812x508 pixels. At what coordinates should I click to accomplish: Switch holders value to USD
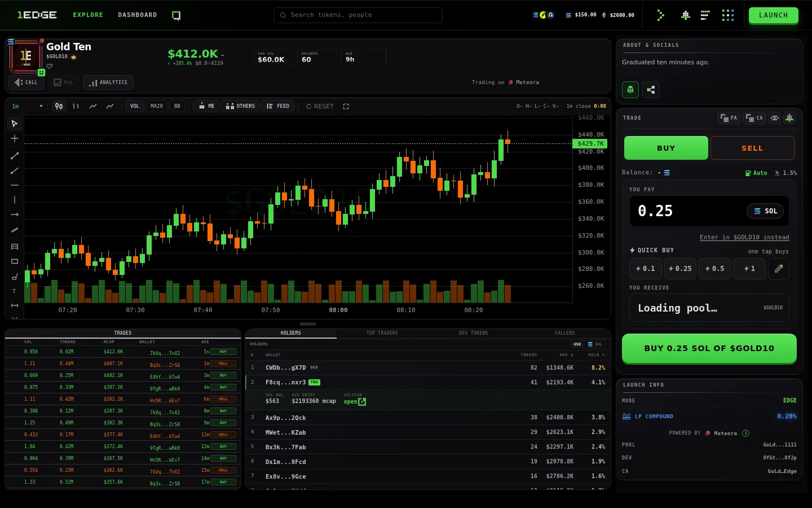coord(577,344)
